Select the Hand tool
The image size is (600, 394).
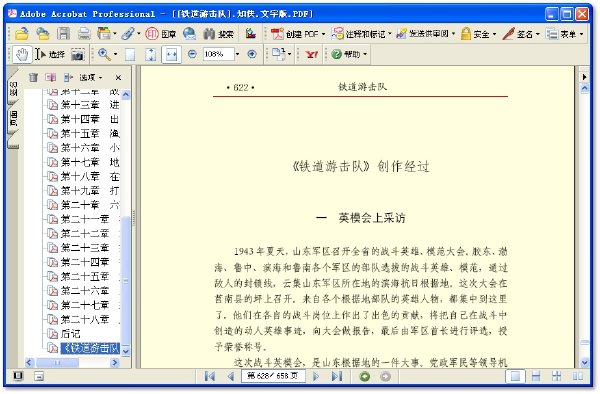pyautogui.click(x=22, y=55)
